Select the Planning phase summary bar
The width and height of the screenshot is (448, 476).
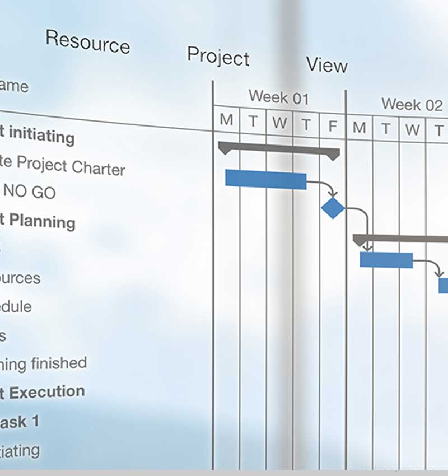pos(400,240)
